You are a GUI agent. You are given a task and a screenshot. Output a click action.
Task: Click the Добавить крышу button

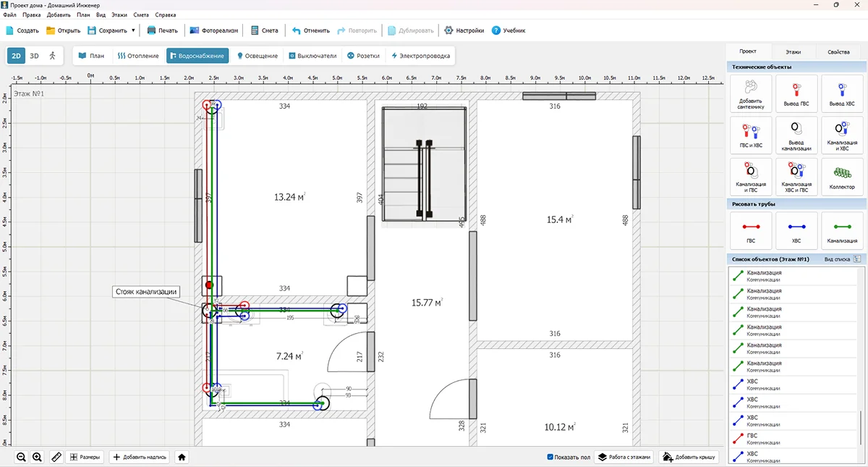(x=690, y=457)
